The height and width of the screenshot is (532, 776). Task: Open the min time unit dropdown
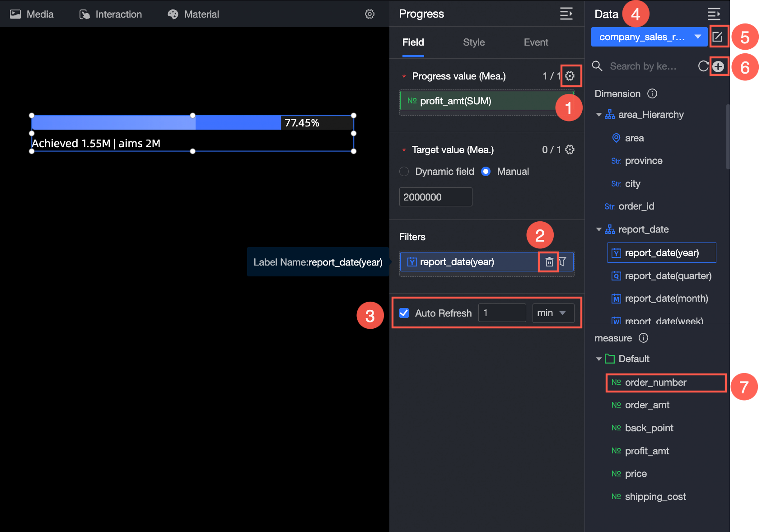point(553,313)
